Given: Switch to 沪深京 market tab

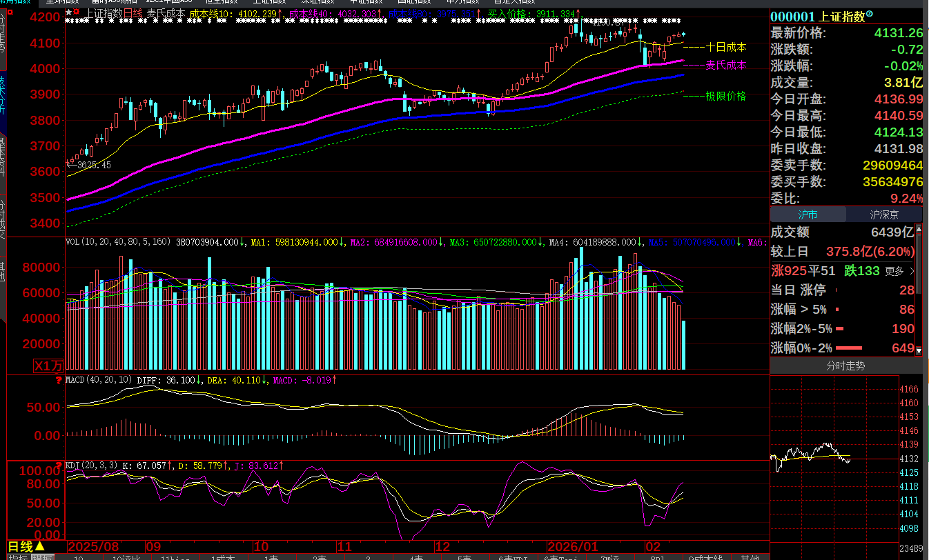Looking at the screenshot, I should pyautogui.click(x=884, y=215).
